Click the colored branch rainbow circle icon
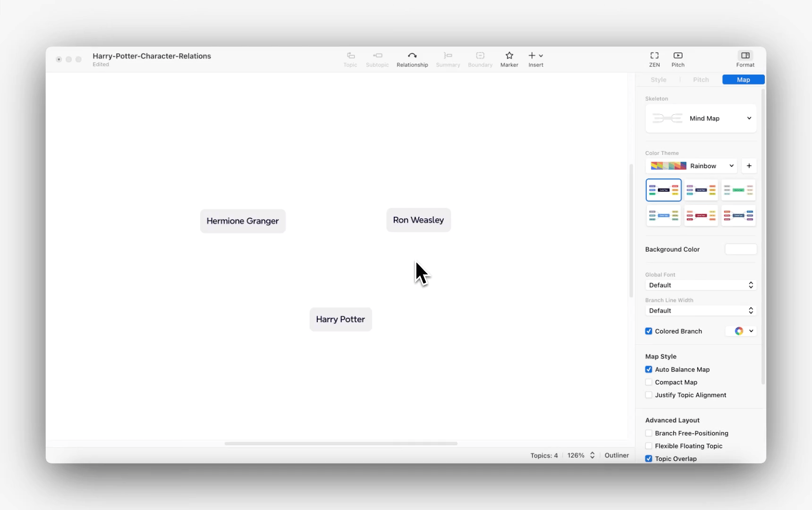 tap(739, 331)
